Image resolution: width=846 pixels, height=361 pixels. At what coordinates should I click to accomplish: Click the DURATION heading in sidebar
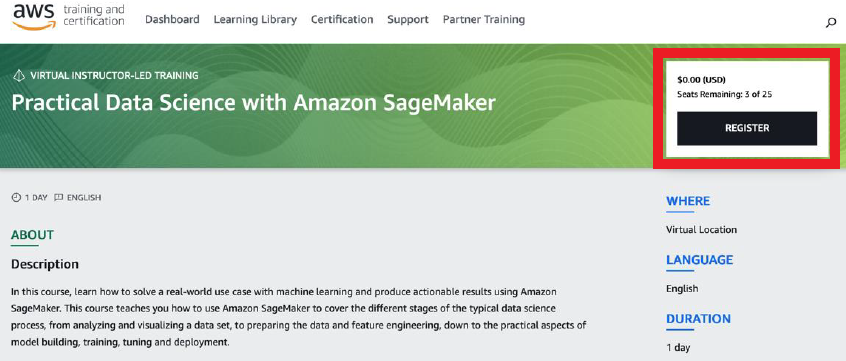tap(699, 319)
